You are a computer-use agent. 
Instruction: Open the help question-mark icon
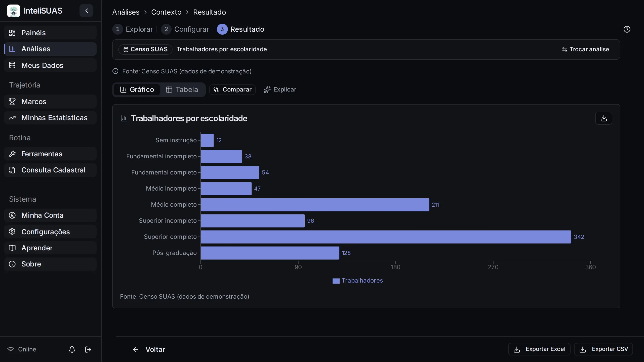coord(627,29)
